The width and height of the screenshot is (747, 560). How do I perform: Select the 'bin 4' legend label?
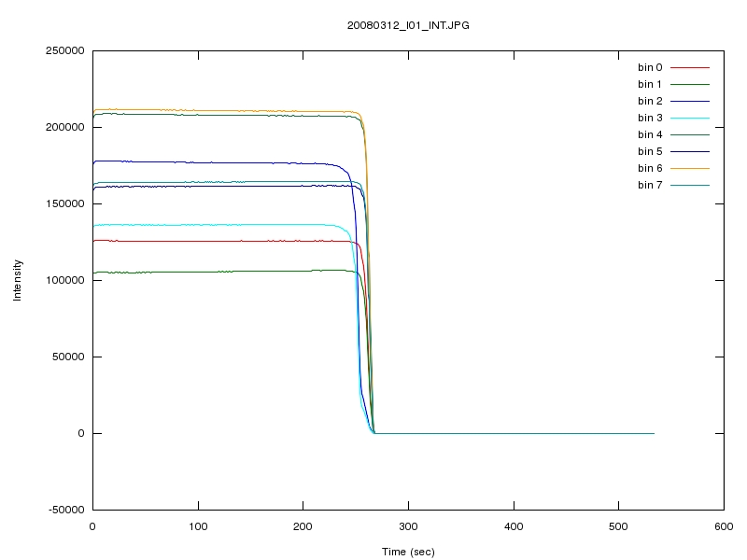coord(650,134)
